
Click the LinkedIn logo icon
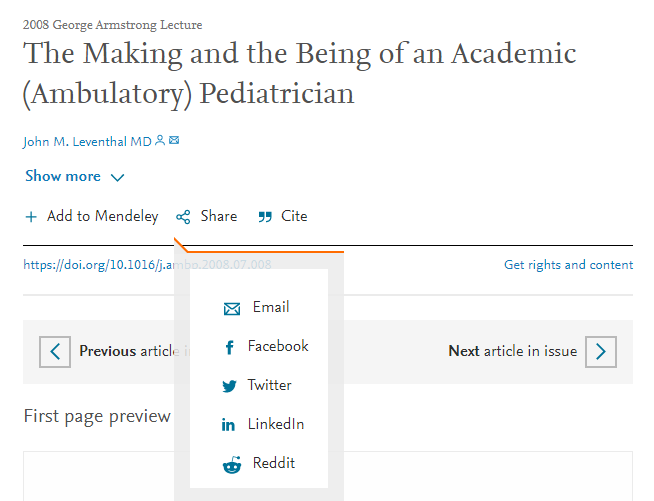pyautogui.click(x=228, y=425)
